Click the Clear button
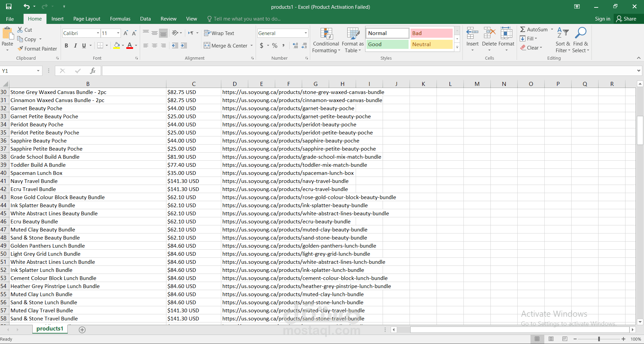The height and width of the screenshot is (344, 644). click(531, 48)
